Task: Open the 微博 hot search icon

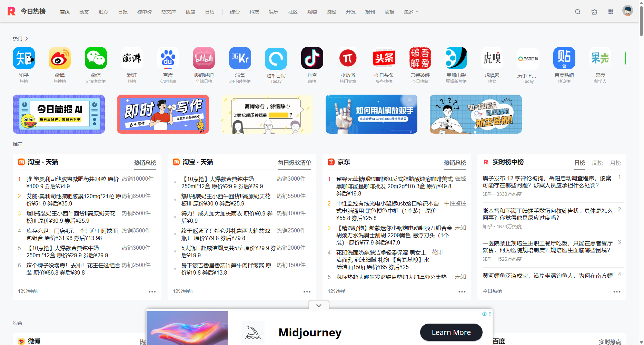Action: click(60, 58)
